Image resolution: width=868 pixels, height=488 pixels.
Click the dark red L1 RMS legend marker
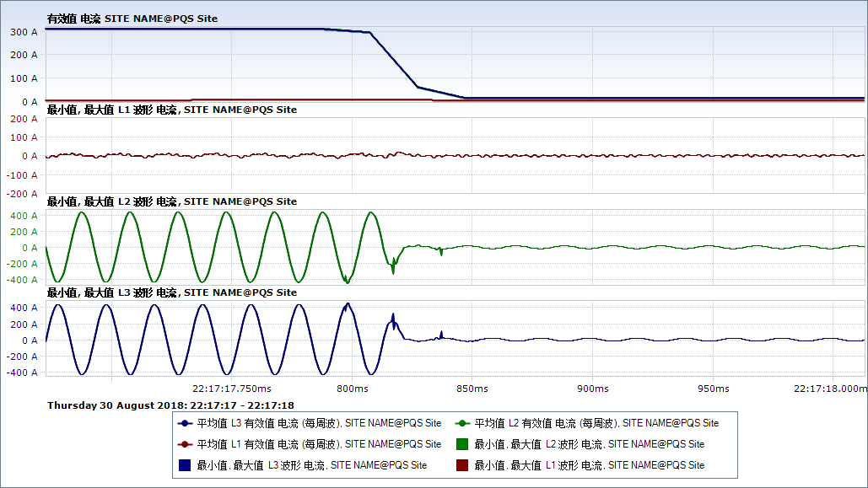pyautogui.click(x=185, y=444)
